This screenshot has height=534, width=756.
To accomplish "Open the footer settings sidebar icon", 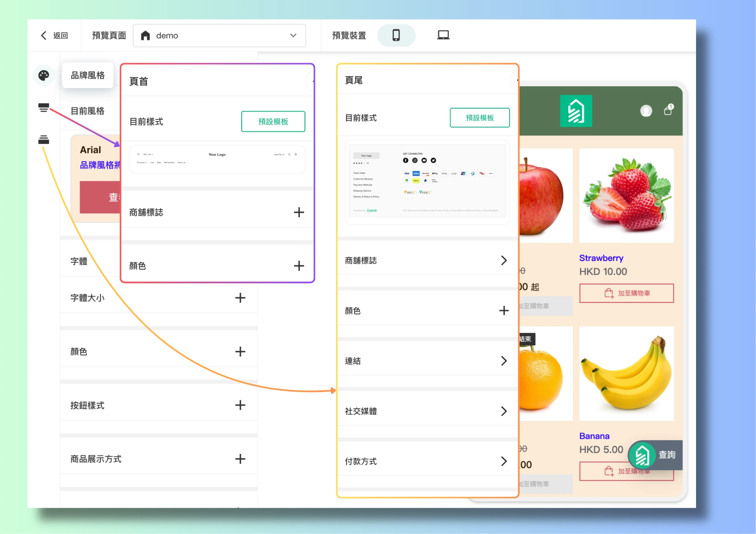I will 43,140.
